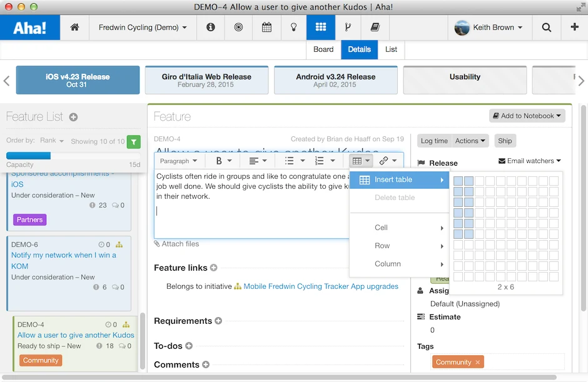Viewport: 588px width, 382px height.
Task: Click the Aha! logo
Action: [29, 28]
